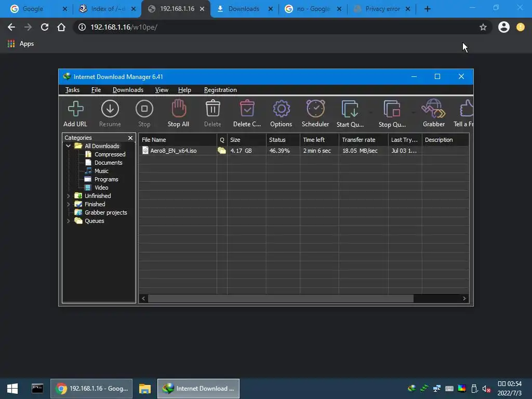This screenshot has width=532, height=399.
Task: Expand the Finished category
Action: pos(68,204)
